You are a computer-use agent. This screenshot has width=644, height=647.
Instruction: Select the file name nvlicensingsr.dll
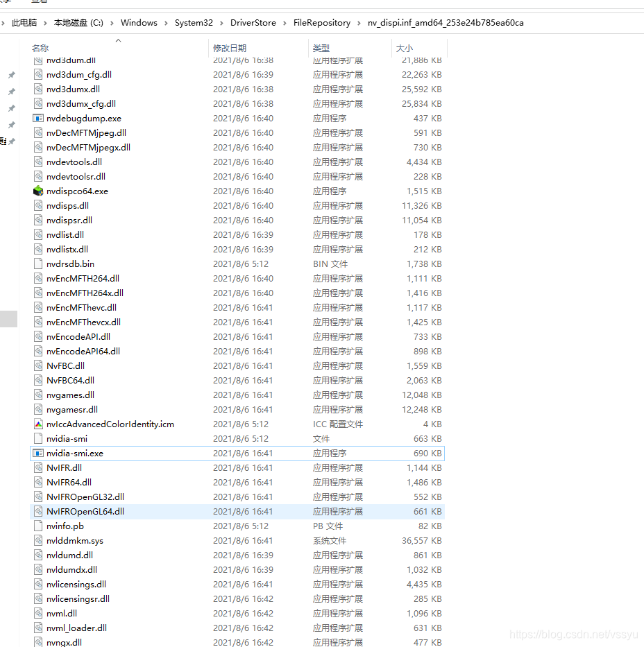coord(78,599)
